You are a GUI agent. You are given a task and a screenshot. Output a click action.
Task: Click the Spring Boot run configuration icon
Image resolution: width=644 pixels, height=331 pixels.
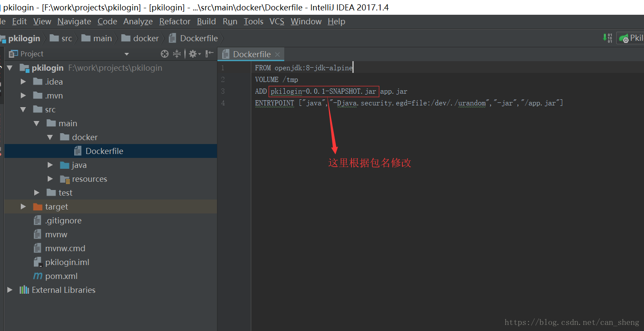tap(624, 38)
